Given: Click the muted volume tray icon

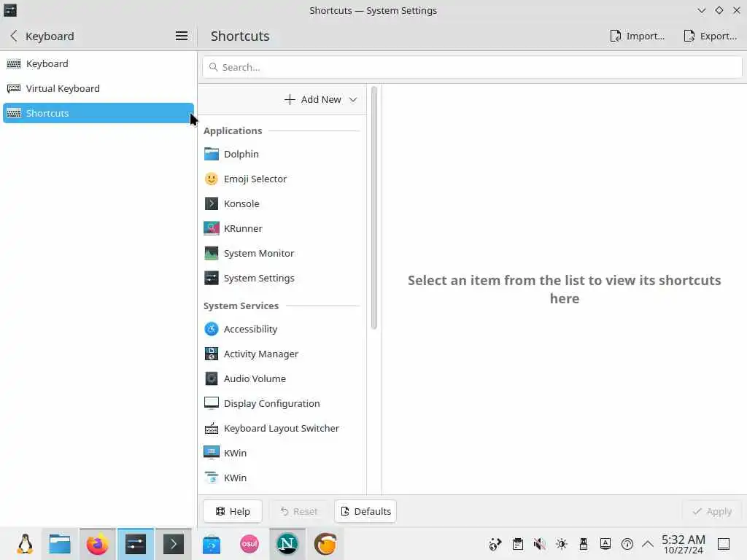Looking at the screenshot, I should tap(539, 544).
